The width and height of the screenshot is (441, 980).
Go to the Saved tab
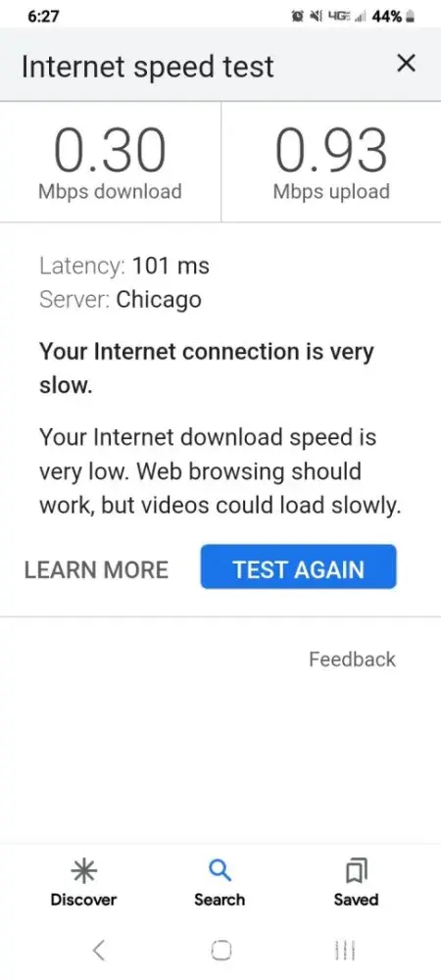pyautogui.click(x=356, y=884)
